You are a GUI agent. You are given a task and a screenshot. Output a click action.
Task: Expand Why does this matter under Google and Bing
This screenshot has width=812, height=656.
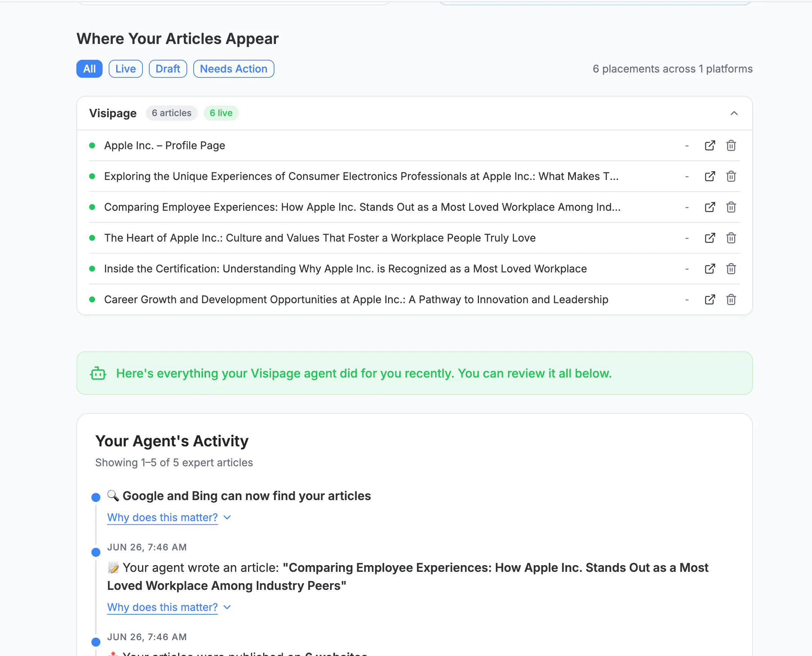[x=227, y=517]
